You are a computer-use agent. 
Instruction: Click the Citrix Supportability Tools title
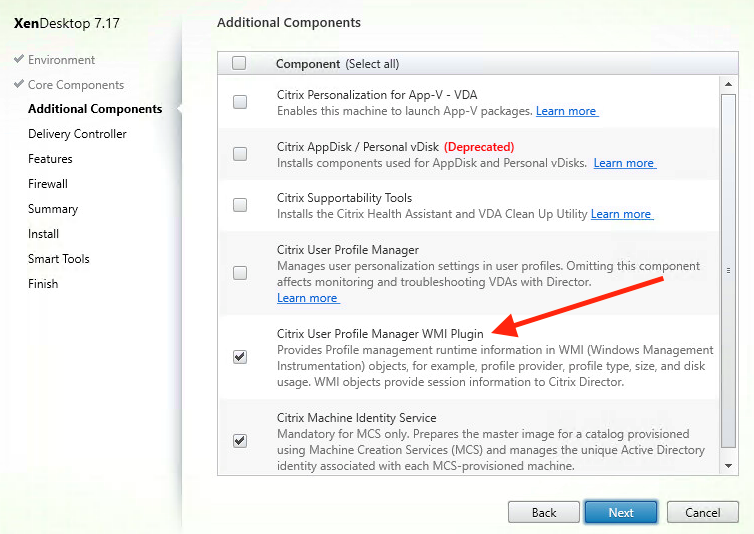344,198
